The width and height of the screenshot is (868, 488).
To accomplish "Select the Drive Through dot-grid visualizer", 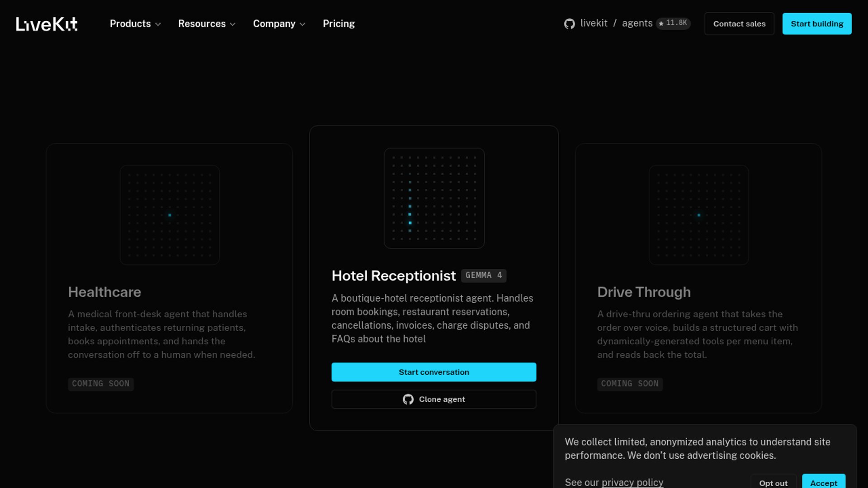I will [698, 215].
